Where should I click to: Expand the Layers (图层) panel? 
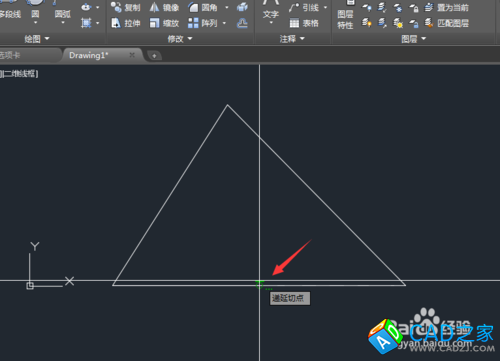tap(414, 39)
